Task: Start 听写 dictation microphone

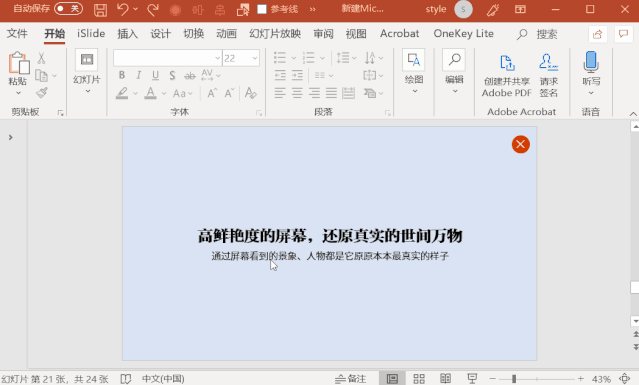Action: click(591, 73)
